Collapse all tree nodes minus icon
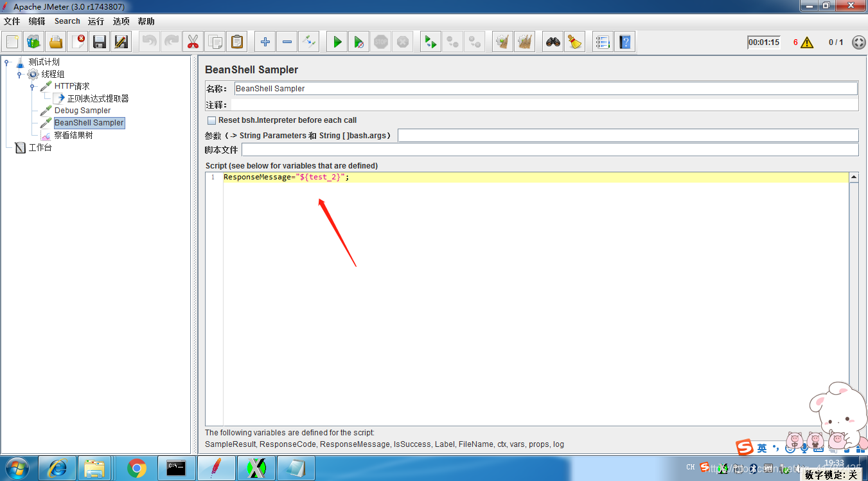Screen dimensions: 868x481 point(287,42)
